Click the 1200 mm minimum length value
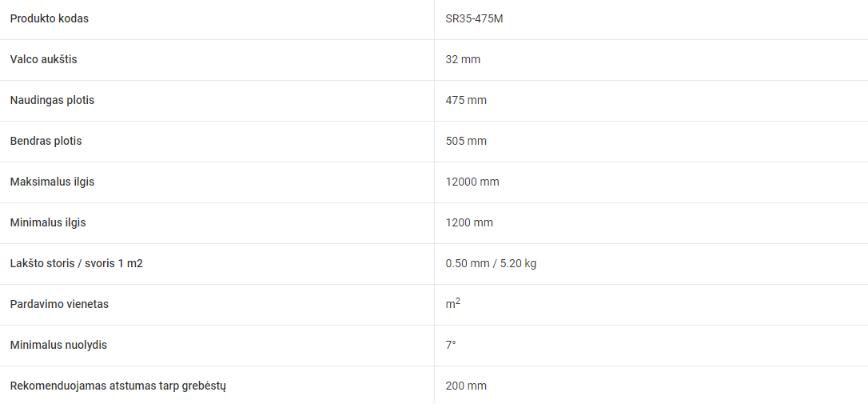Screen dimensions: 868x404 (x=469, y=222)
